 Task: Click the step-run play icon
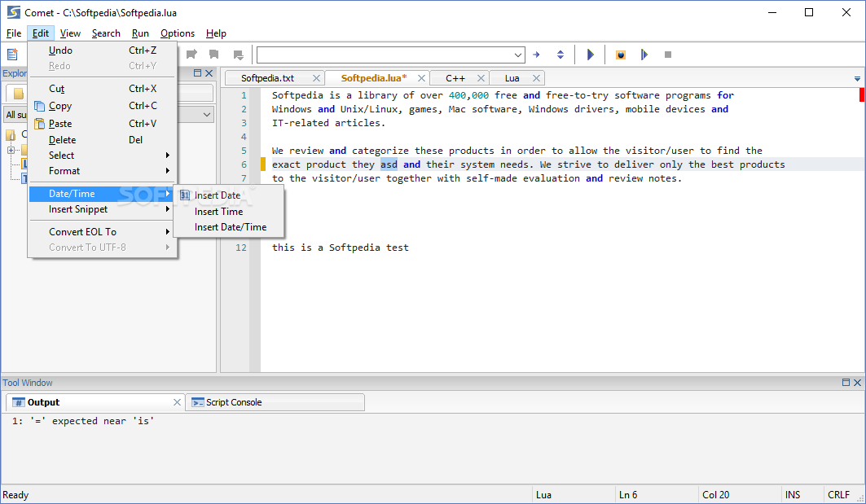click(644, 55)
